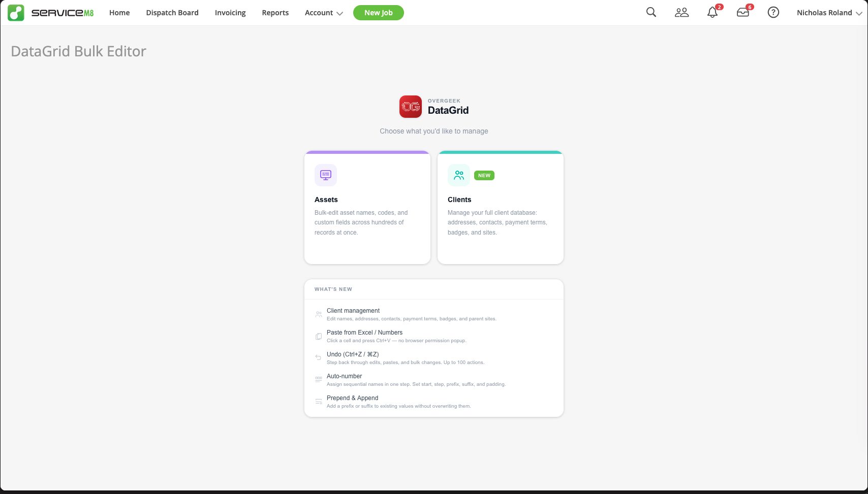Click the Client management row icon

click(x=319, y=314)
